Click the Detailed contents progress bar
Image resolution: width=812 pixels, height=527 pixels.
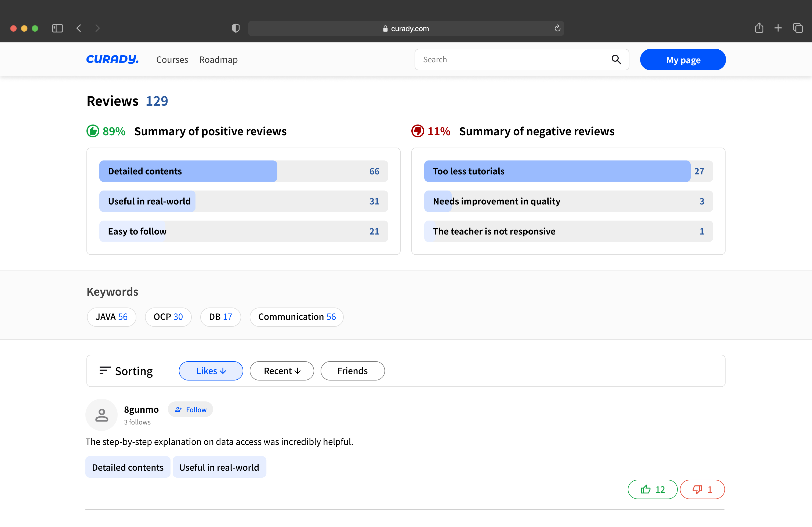(x=243, y=171)
